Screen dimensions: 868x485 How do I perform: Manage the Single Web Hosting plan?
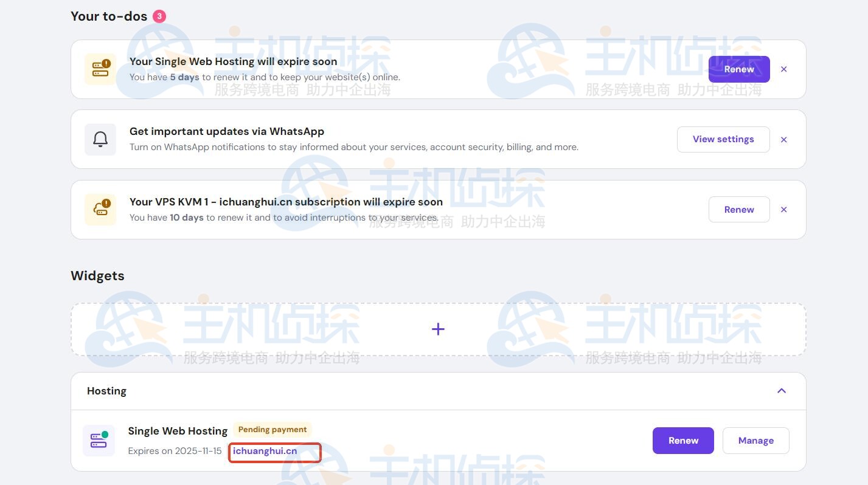point(756,441)
